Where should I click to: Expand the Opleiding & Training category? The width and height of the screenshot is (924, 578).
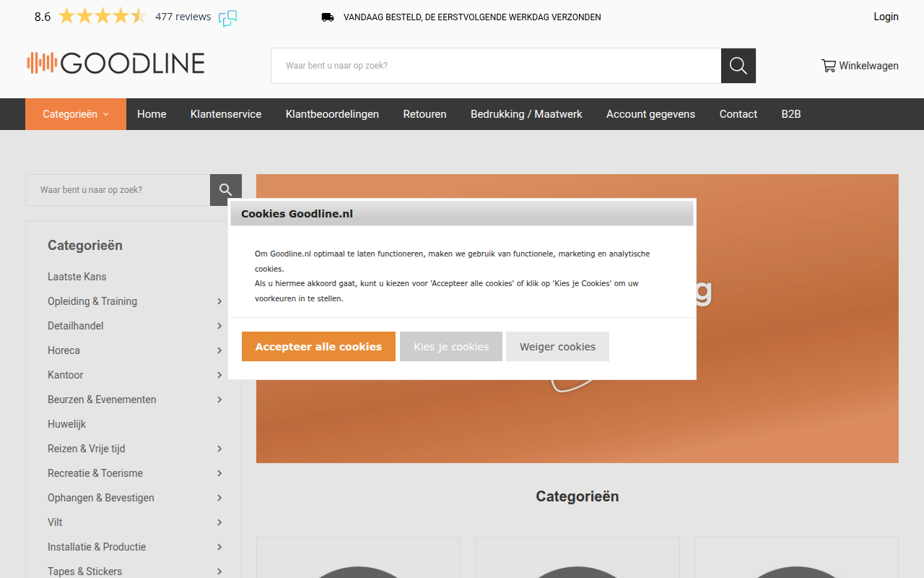point(219,301)
